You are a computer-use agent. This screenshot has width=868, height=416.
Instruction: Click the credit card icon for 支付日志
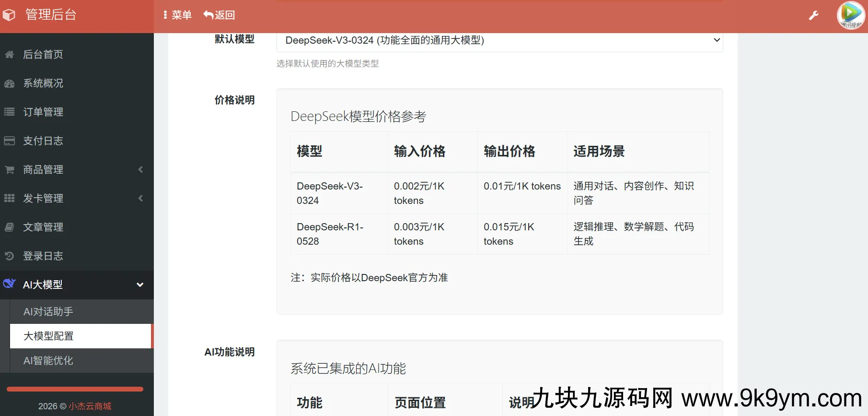(9, 141)
